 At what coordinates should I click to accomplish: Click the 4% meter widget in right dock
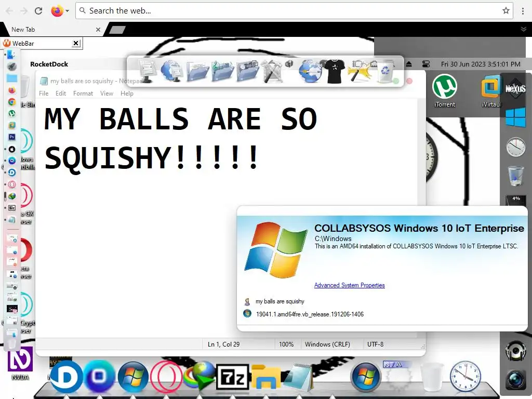coord(516,200)
